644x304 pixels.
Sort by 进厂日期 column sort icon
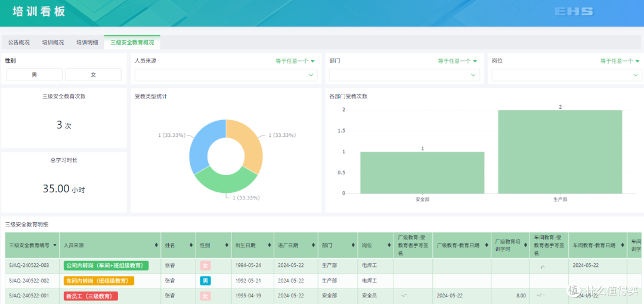click(x=314, y=245)
